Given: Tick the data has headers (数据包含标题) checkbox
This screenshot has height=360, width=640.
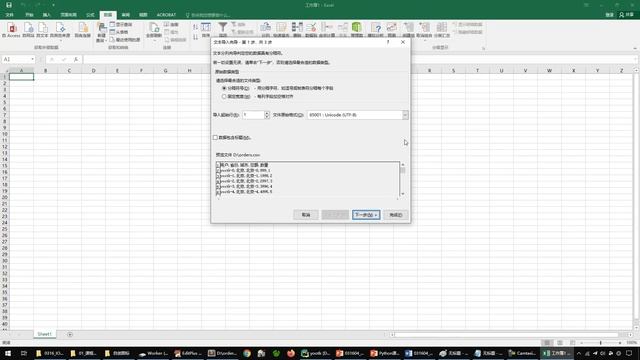Looking at the screenshot, I should point(215,138).
